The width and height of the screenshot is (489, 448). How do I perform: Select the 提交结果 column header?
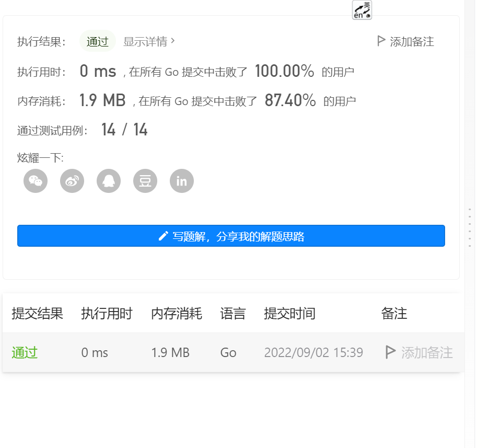[x=37, y=313]
